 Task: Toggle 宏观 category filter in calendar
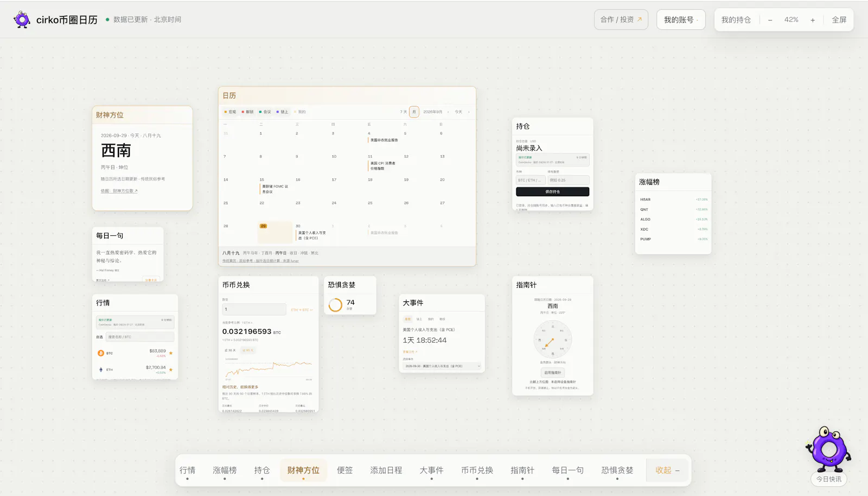coord(231,112)
